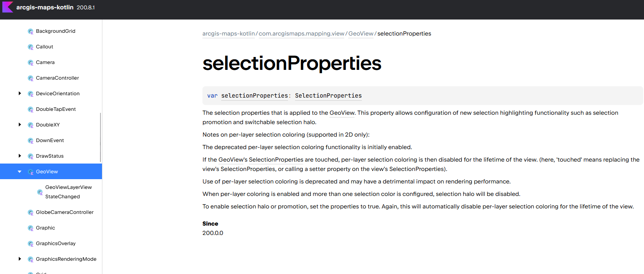This screenshot has height=274, width=644.
Task: Go to com.arcgismaps.mapping.view breadcrumb
Action: (301, 34)
